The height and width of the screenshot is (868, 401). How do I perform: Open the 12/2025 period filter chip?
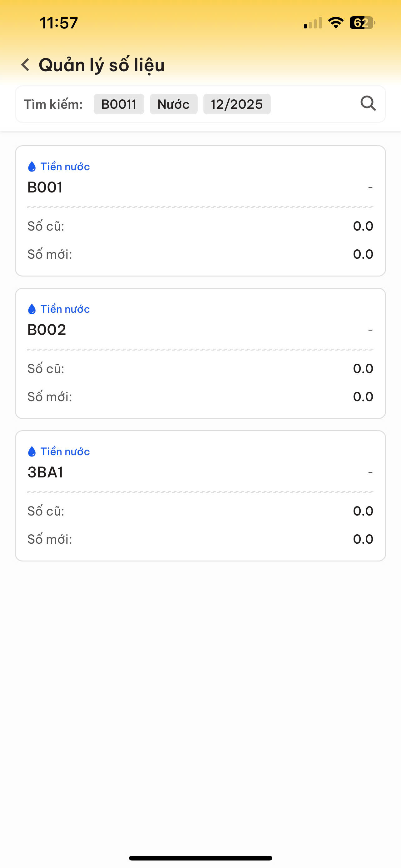[x=237, y=104]
